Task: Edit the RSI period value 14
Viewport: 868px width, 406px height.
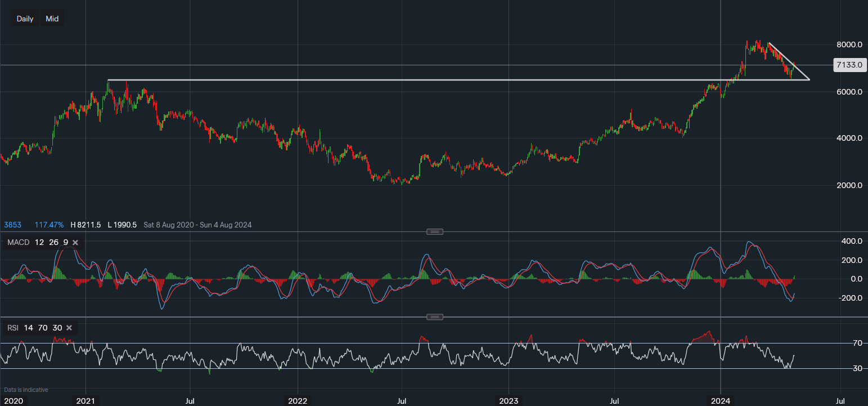Action: point(30,328)
